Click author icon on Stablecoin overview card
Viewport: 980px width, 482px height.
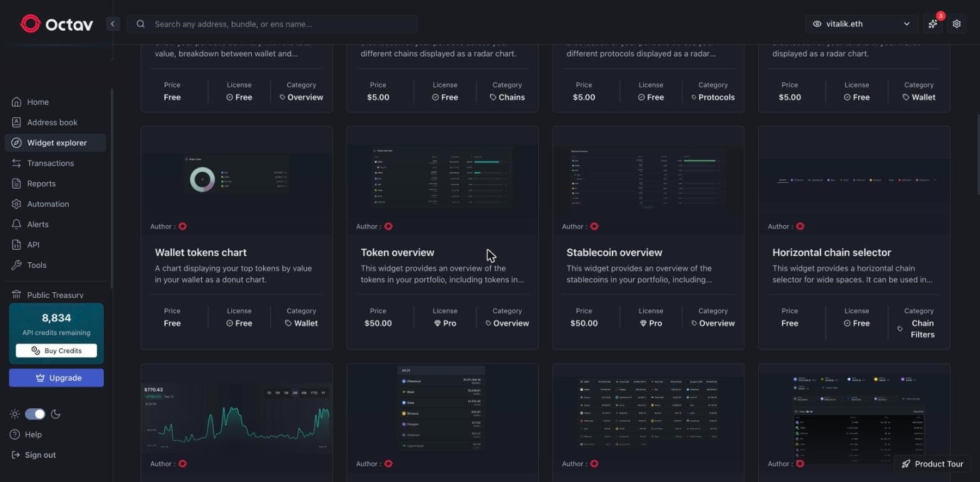point(594,227)
